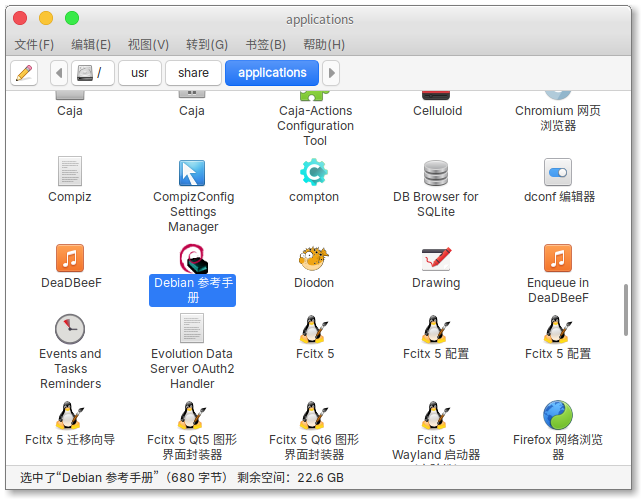Viewport: 641px width, 499px height.
Task: Open the 视图(V) menu
Action: coord(148,45)
